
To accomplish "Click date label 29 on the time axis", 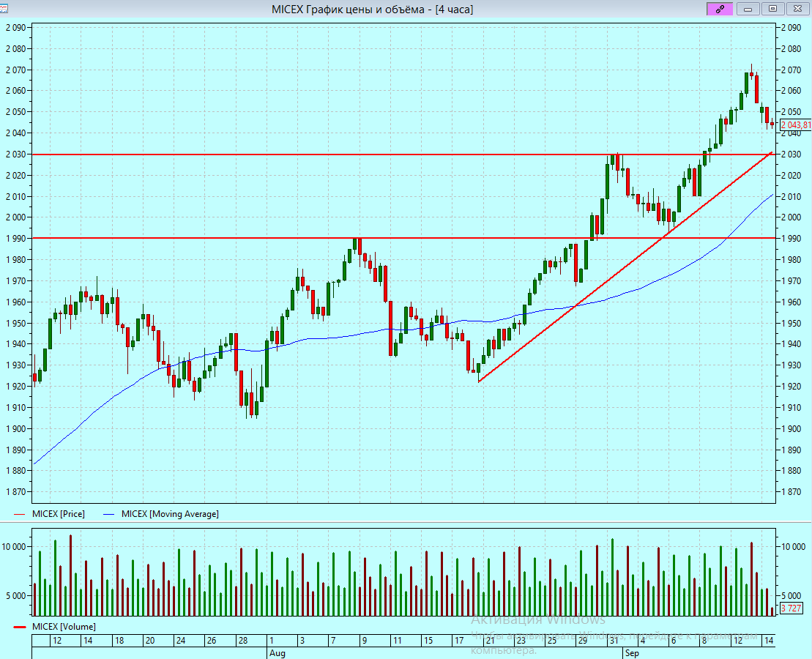I will pyautogui.click(x=583, y=641).
